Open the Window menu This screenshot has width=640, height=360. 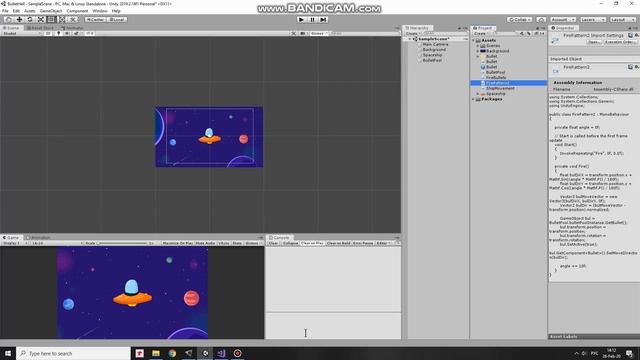pyautogui.click(x=100, y=11)
